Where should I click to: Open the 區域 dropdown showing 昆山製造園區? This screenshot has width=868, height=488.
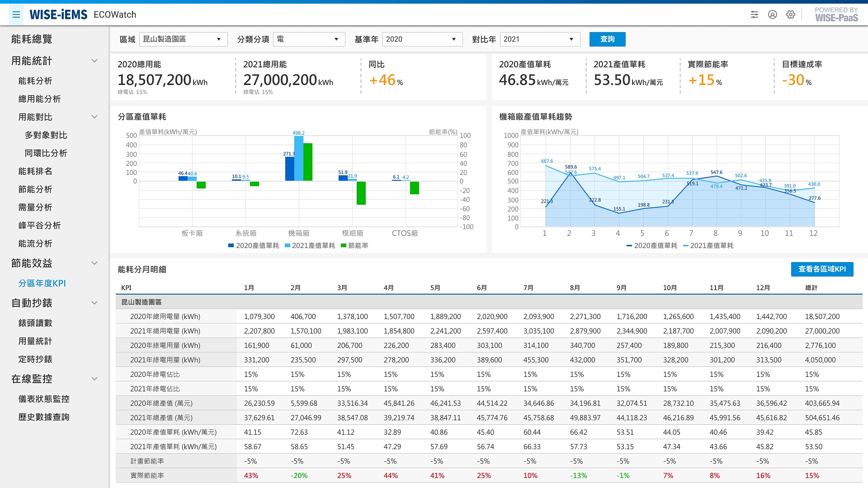pyautogui.click(x=183, y=39)
